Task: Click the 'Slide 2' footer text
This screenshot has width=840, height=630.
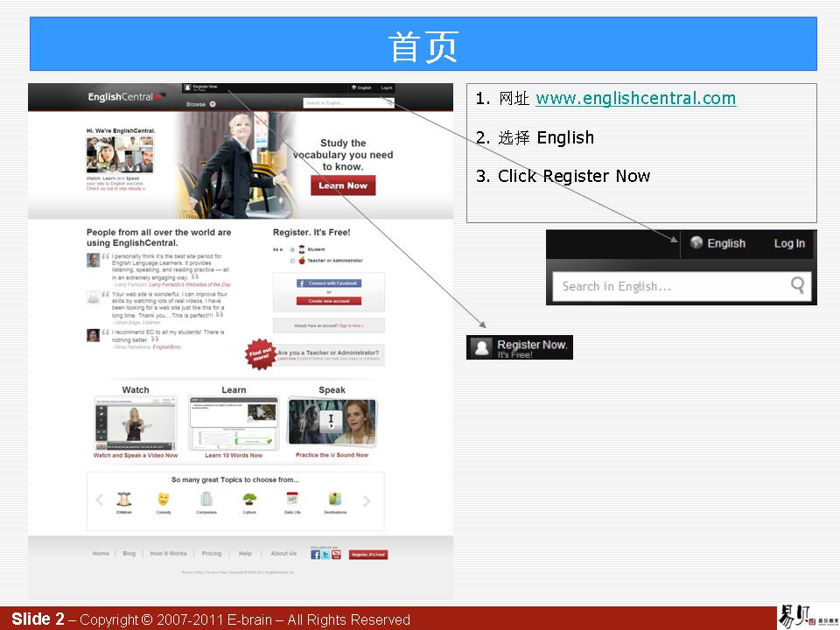Action: click(38, 619)
